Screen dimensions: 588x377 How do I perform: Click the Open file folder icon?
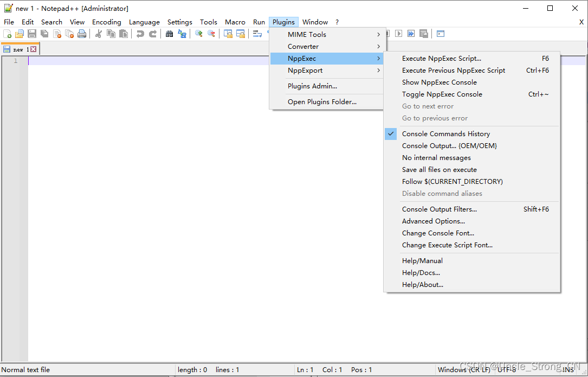tap(20, 34)
